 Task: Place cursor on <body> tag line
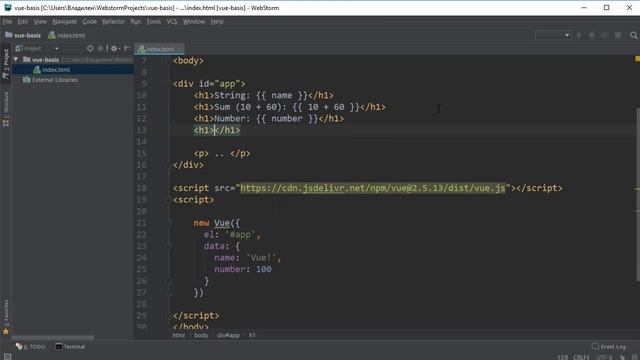pyautogui.click(x=188, y=61)
